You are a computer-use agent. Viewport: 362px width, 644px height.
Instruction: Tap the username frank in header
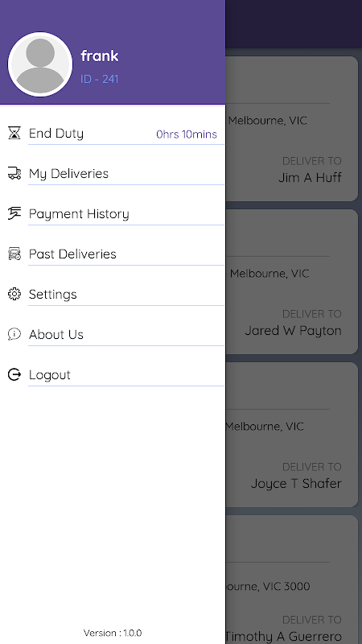coord(100,56)
